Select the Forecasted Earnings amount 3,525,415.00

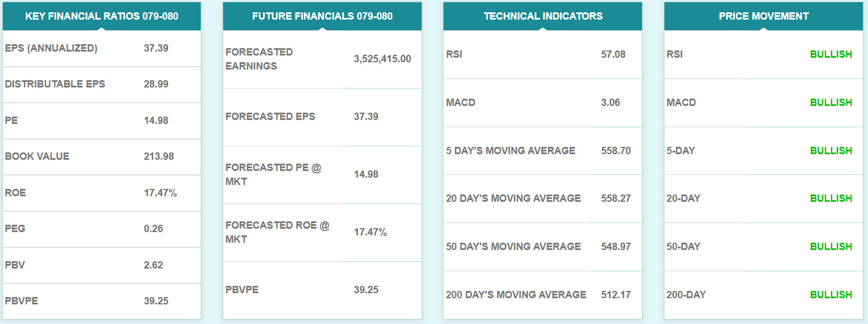[382, 59]
